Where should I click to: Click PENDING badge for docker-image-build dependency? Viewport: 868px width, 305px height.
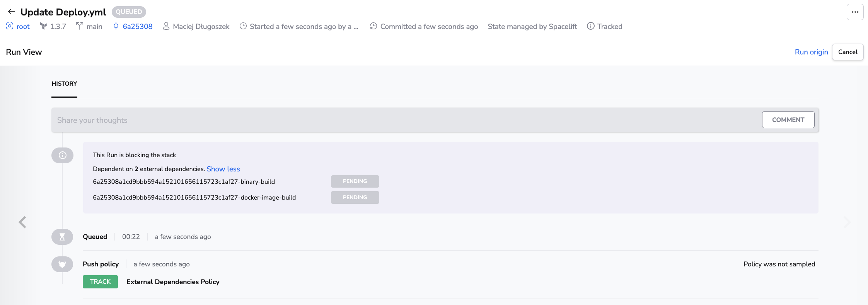pos(355,198)
